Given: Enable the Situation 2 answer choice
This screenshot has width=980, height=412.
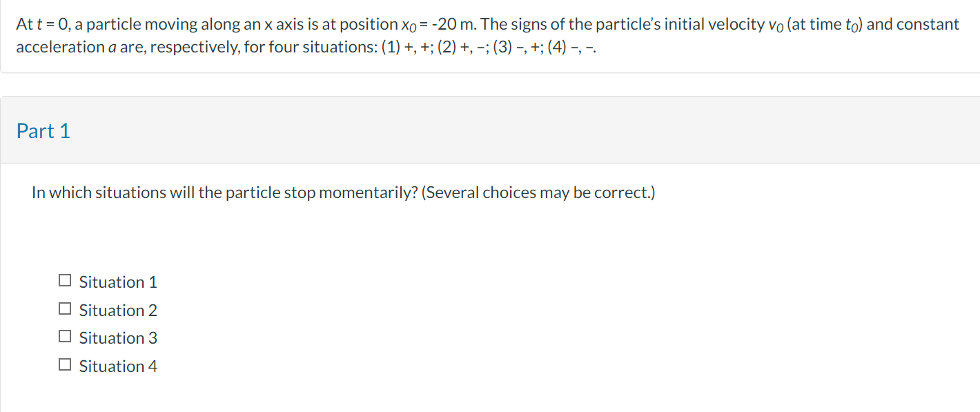Looking at the screenshot, I should coord(66,308).
